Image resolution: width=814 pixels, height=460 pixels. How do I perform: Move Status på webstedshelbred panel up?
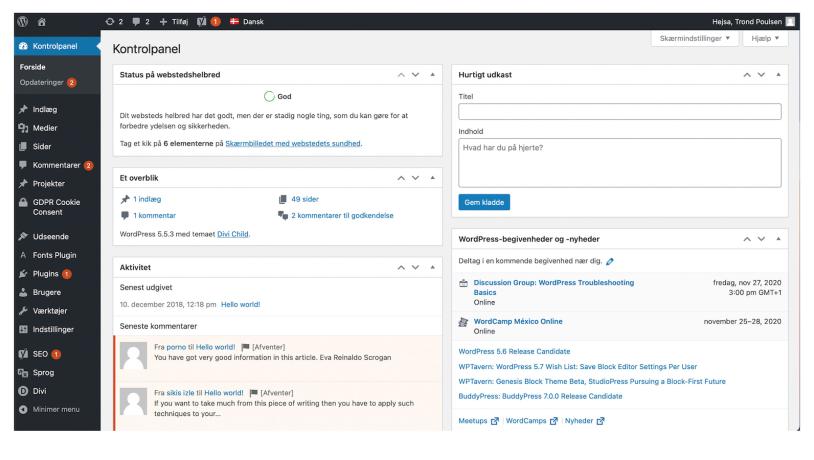click(401, 75)
